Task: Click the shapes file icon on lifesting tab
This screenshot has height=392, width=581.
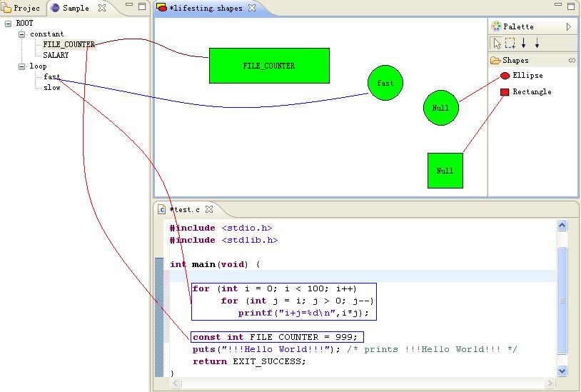Action: coord(161,7)
